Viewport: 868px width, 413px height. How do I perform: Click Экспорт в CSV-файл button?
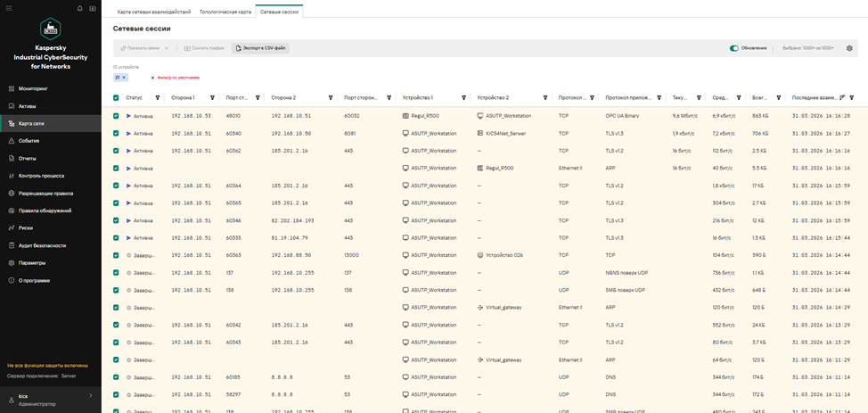point(261,48)
